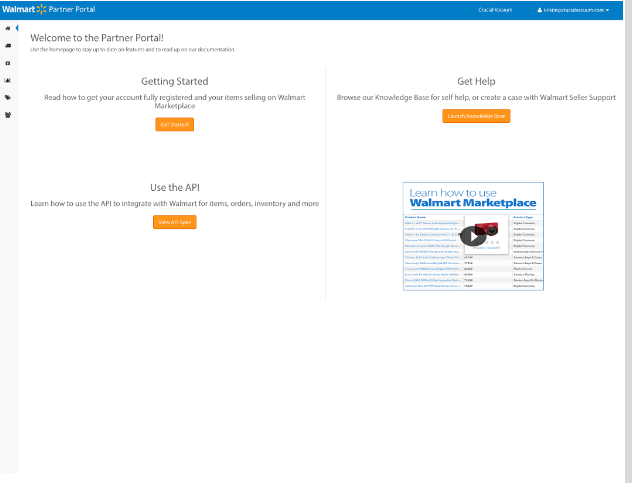
Task: Click Welcome to the Partner Portal! heading
Action: [97, 38]
